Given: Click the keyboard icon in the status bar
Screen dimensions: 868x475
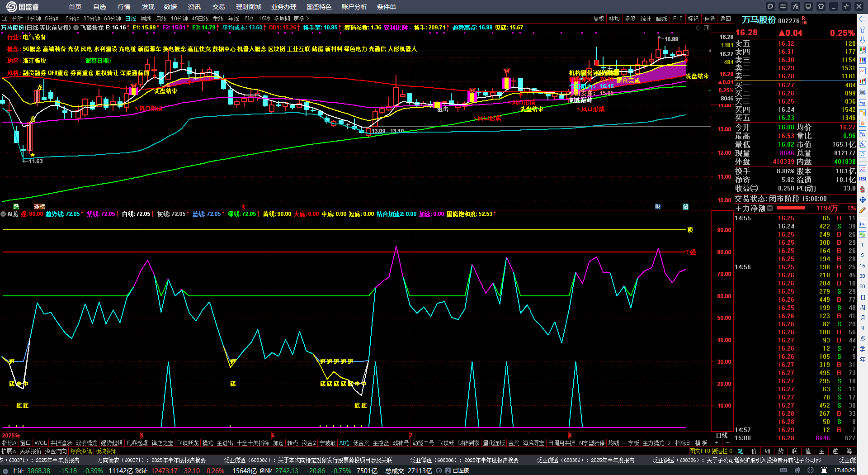Looking at the screenshot, I should pyautogui.click(x=783, y=470).
